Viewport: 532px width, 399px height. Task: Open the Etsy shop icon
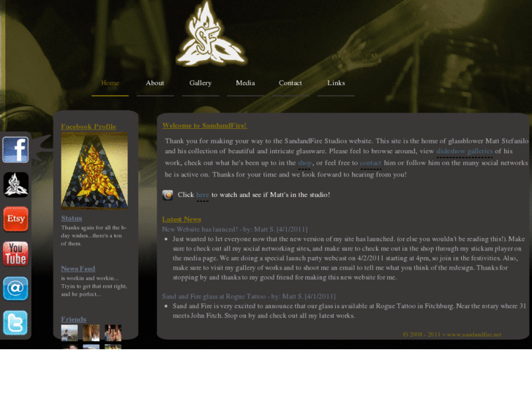[15, 219]
